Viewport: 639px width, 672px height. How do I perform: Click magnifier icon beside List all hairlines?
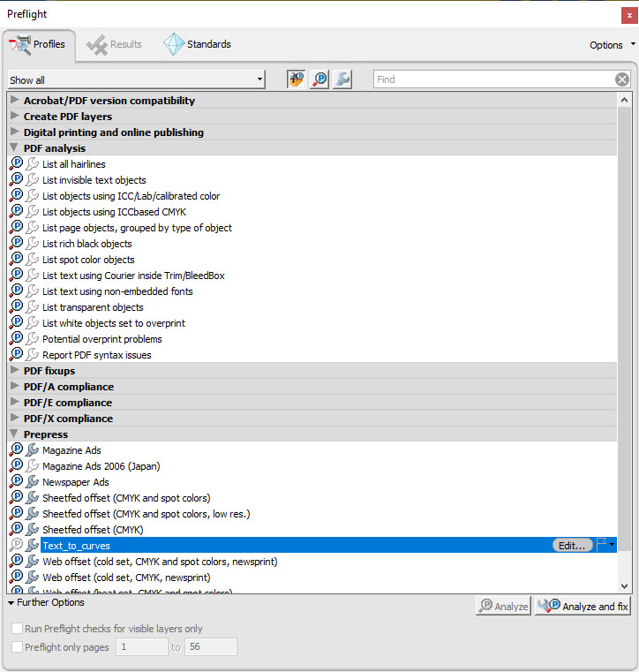(x=16, y=163)
